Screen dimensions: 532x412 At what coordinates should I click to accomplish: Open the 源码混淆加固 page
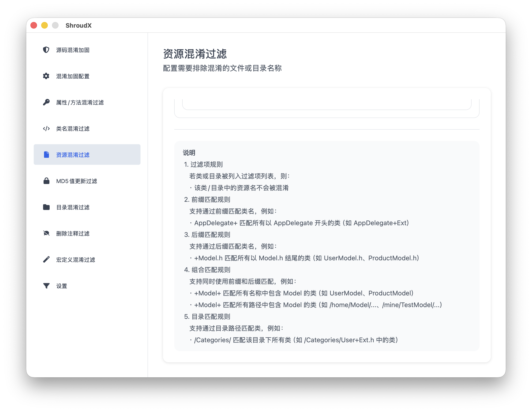pyautogui.click(x=87, y=50)
